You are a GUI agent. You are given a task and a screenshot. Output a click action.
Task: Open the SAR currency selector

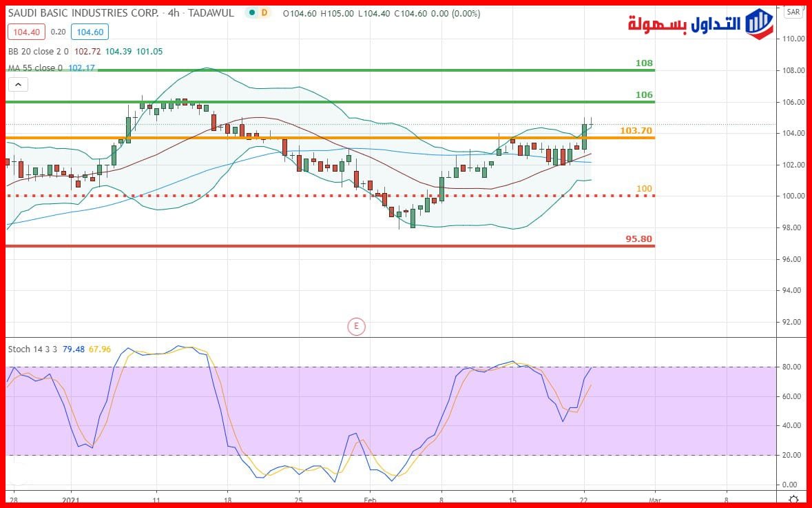tap(793, 12)
